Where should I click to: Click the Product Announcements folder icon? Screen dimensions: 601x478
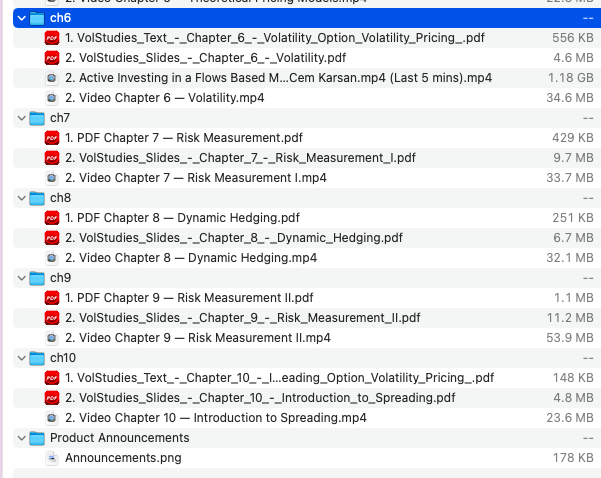point(37,438)
